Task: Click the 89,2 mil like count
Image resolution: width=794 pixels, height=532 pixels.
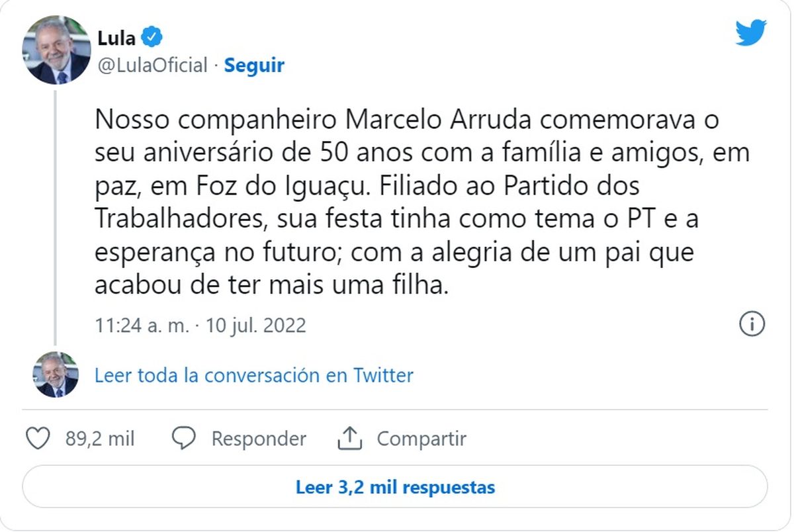Action: [x=100, y=439]
